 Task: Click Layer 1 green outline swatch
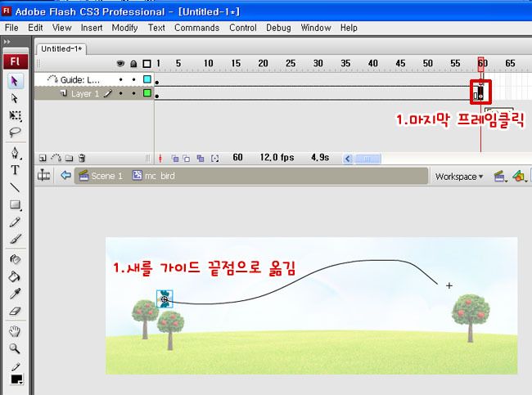coord(147,93)
